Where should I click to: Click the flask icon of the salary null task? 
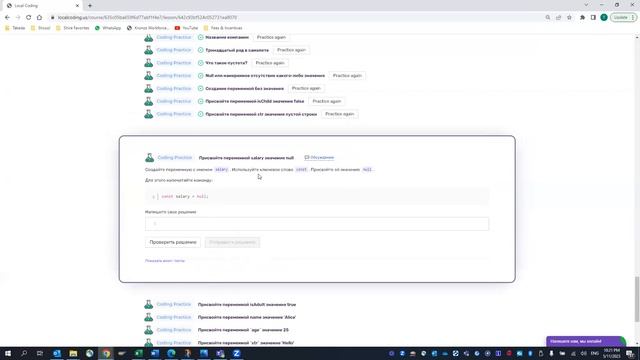click(x=149, y=158)
